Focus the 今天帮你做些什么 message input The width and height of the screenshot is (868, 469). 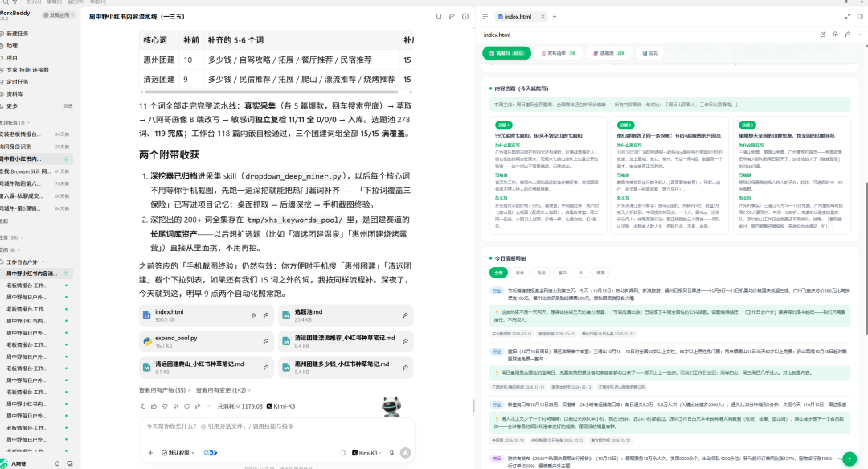(x=276, y=426)
